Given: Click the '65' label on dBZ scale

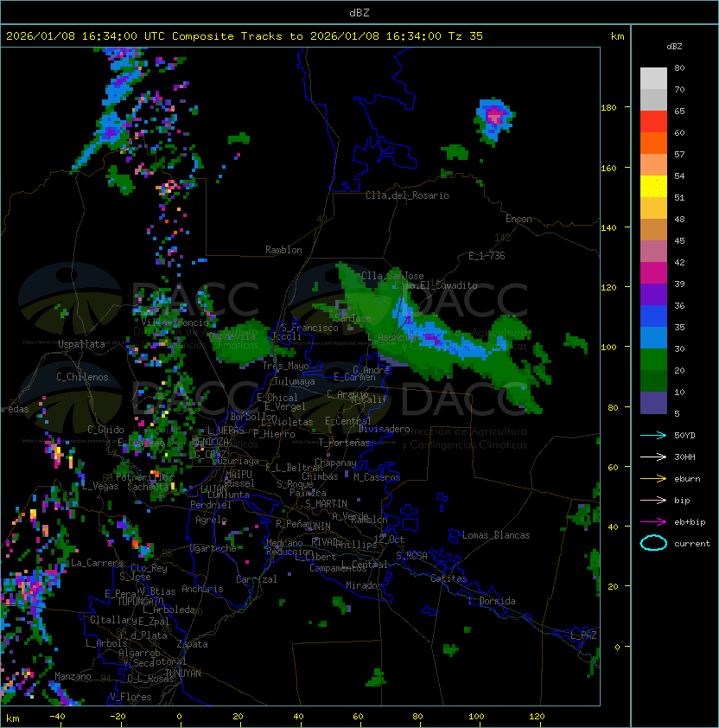Looking at the screenshot, I should pyautogui.click(x=679, y=111).
